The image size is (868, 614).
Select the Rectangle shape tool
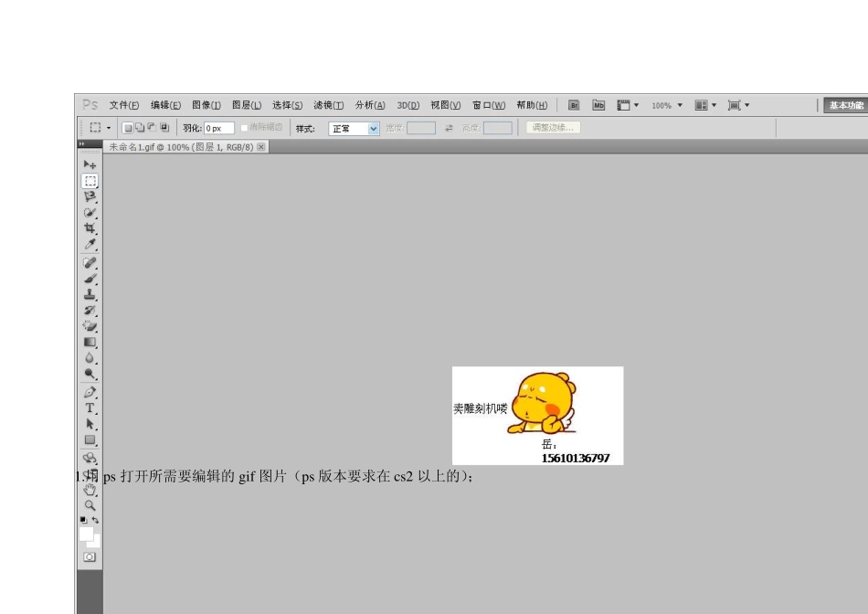click(x=90, y=440)
